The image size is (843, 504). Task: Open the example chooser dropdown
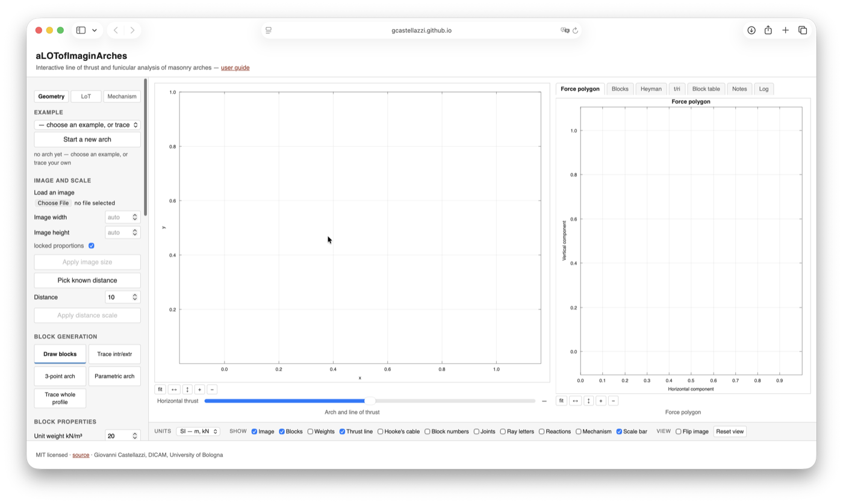[x=87, y=125]
